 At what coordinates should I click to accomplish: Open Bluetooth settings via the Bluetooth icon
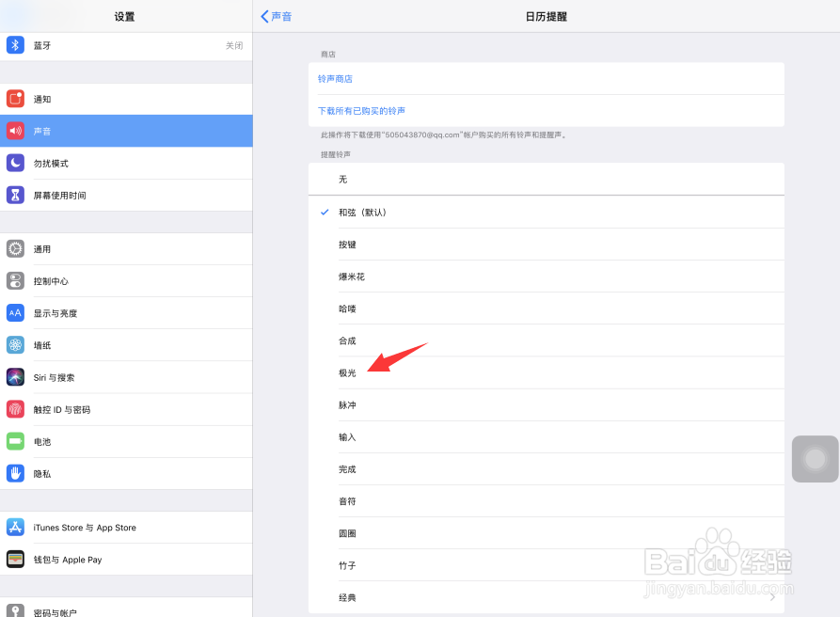click(x=15, y=45)
